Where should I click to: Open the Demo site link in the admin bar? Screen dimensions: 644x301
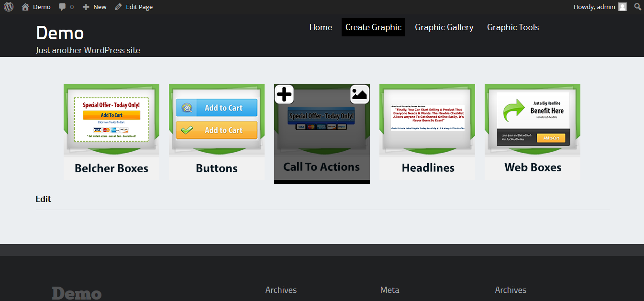[36, 7]
